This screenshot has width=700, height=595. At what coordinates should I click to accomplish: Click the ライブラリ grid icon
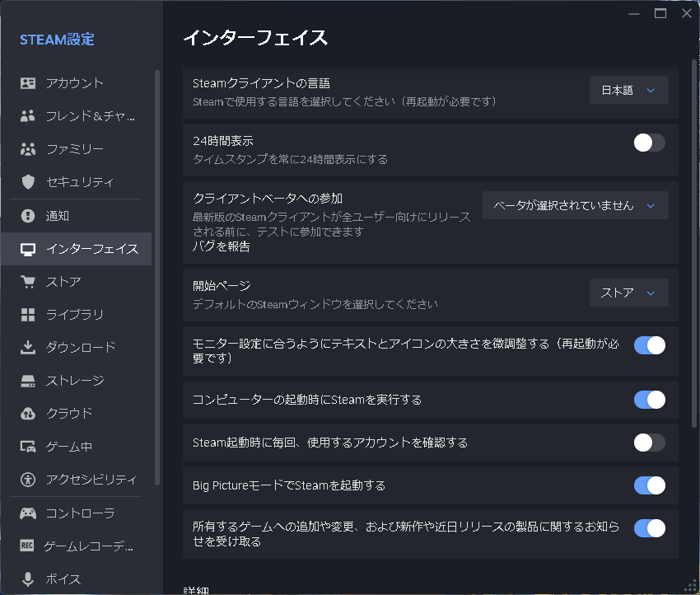click(x=28, y=315)
